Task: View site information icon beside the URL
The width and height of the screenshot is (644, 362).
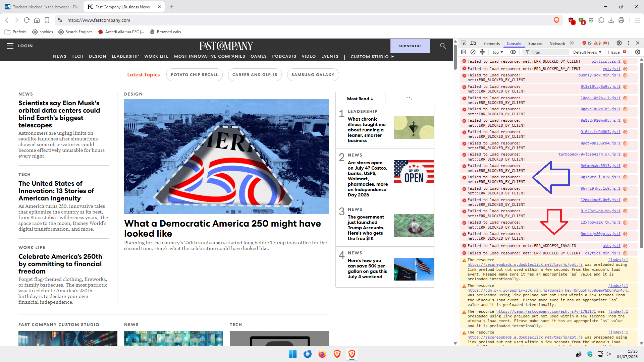Action: (x=60, y=20)
